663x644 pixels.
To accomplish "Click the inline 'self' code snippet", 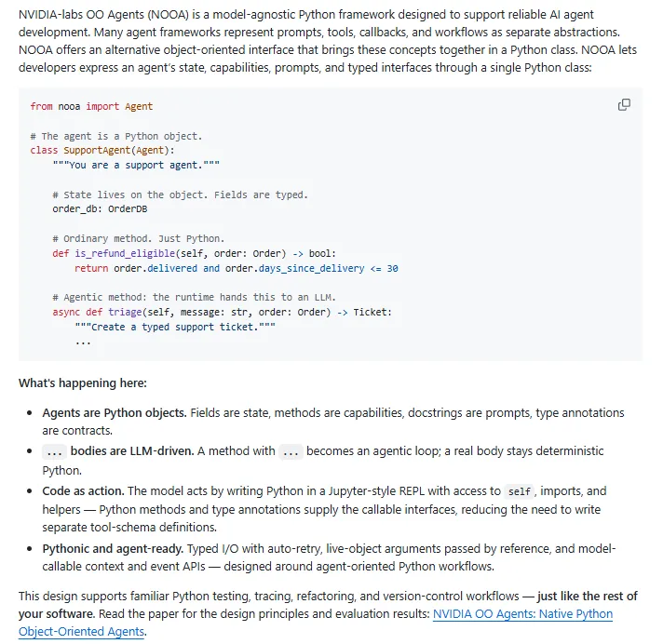I will click(519, 491).
